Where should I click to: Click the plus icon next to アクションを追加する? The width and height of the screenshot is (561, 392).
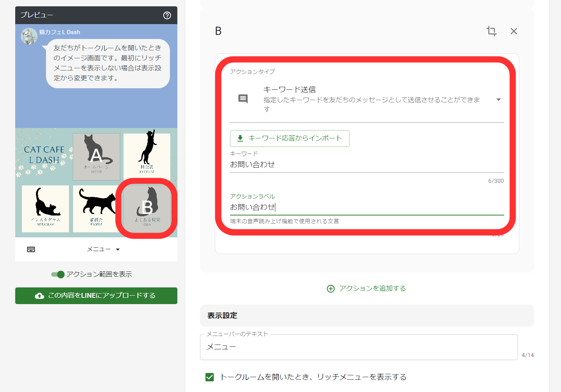click(x=330, y=288)
